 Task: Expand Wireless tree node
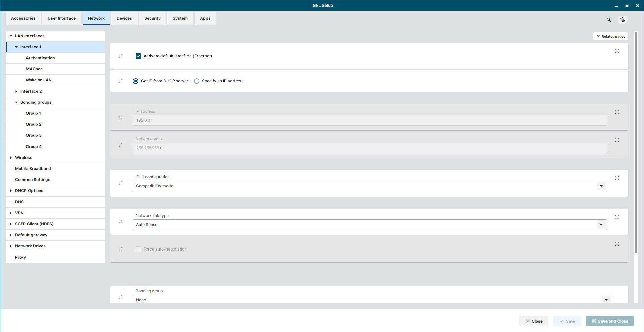[x=11, y=158]
